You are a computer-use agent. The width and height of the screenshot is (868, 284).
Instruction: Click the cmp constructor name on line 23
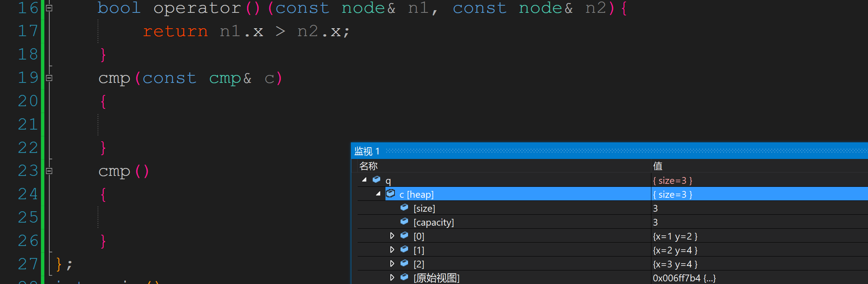(114, 172)
